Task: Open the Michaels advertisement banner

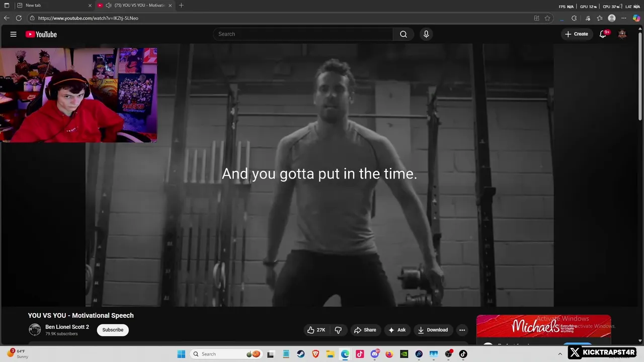Action: coord(543,326)
